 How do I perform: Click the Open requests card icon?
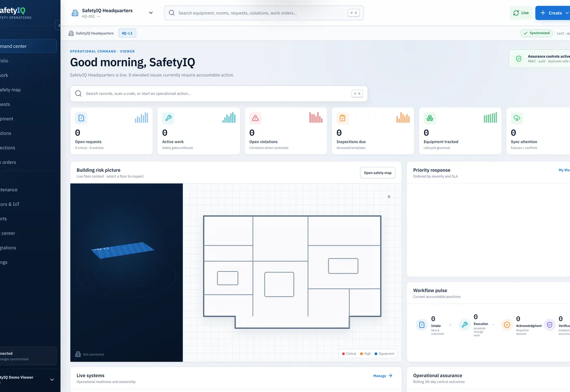click(x=81, y=118)
